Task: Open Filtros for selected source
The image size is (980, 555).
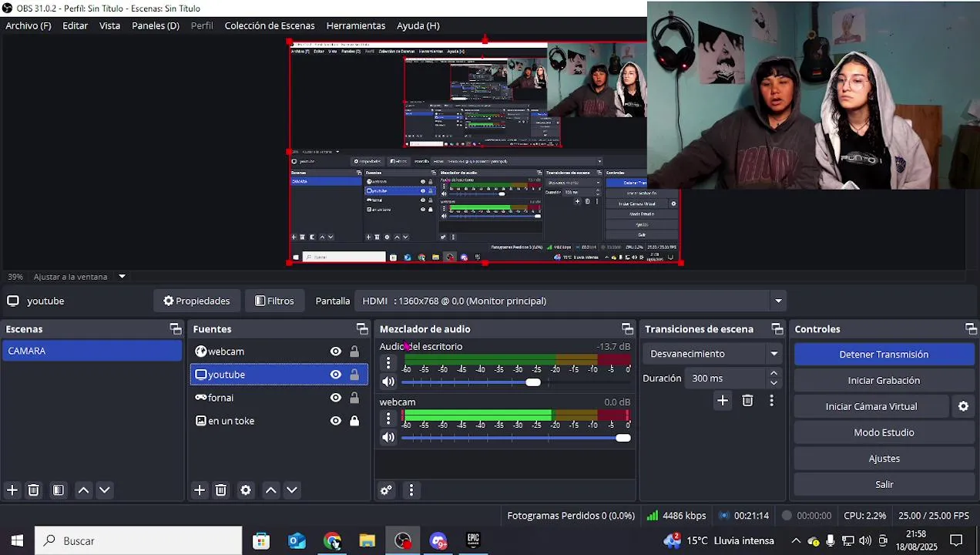Action: (274, 301)
